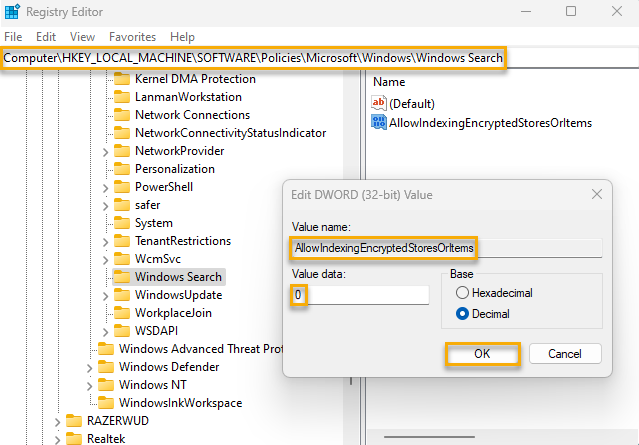The width and height of the screenshot is (639, 445).
Task: Click the registry path address bar
Action: (x=253, y=59)
